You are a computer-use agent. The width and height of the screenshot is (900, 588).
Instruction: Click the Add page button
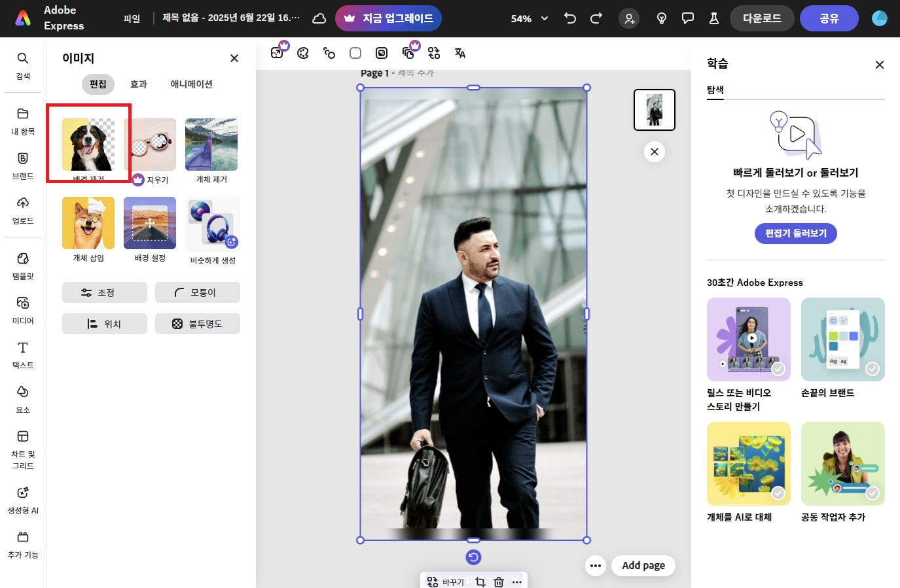click(x=643, y=566)
